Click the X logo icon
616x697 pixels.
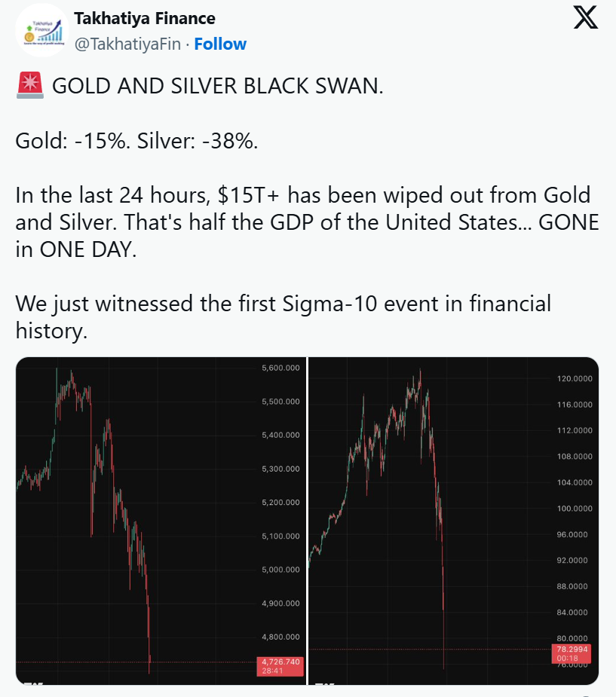[x=586, y=18]
